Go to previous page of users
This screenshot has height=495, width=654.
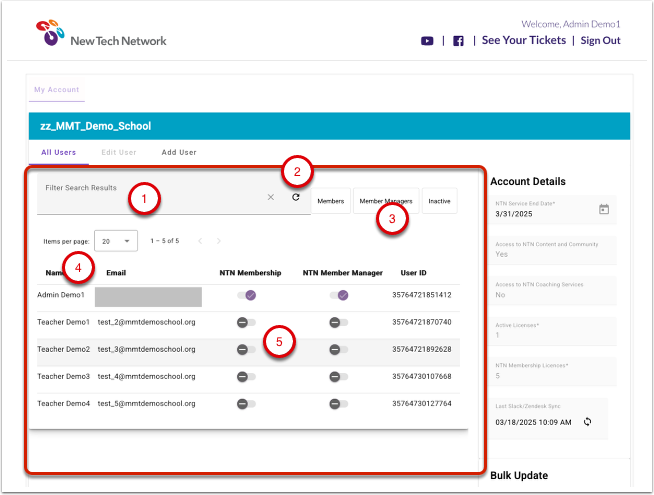point(199,241)
